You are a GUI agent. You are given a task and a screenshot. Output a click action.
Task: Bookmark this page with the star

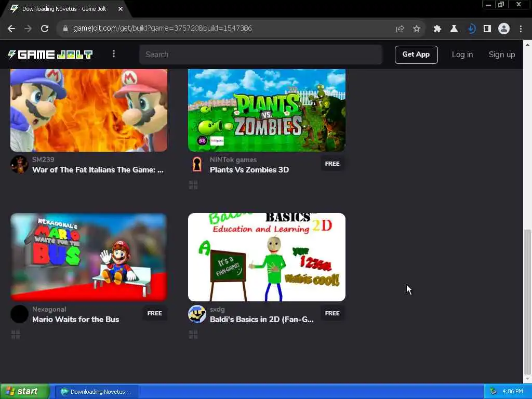click(x=417, y=29)
